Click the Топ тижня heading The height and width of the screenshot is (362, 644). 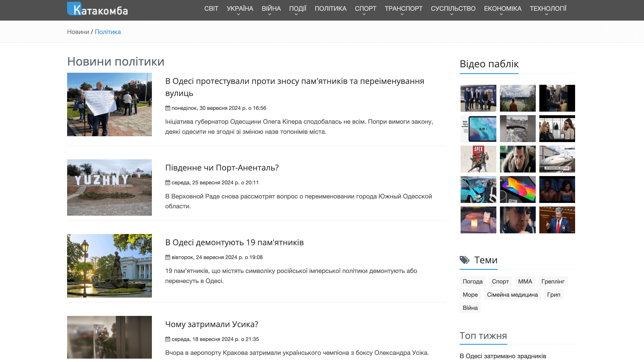coord(483,336)
